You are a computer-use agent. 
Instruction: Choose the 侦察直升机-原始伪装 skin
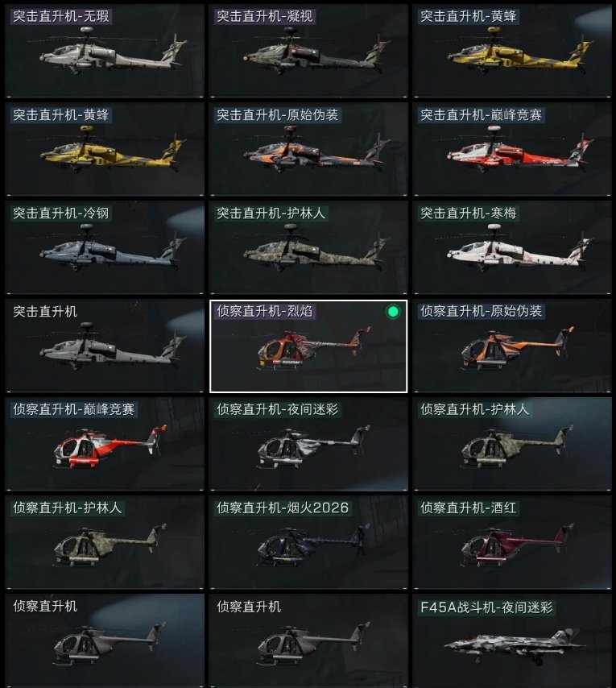click(512, 346)
